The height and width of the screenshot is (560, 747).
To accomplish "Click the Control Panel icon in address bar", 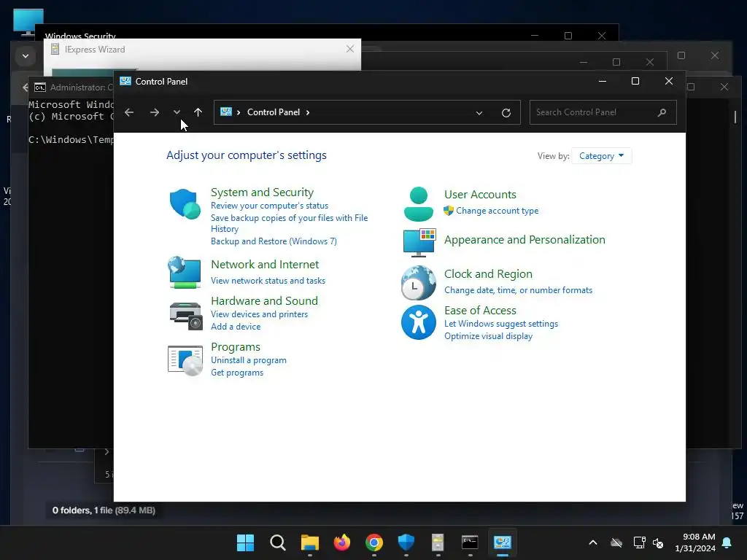I will click(x=226, y=112).
